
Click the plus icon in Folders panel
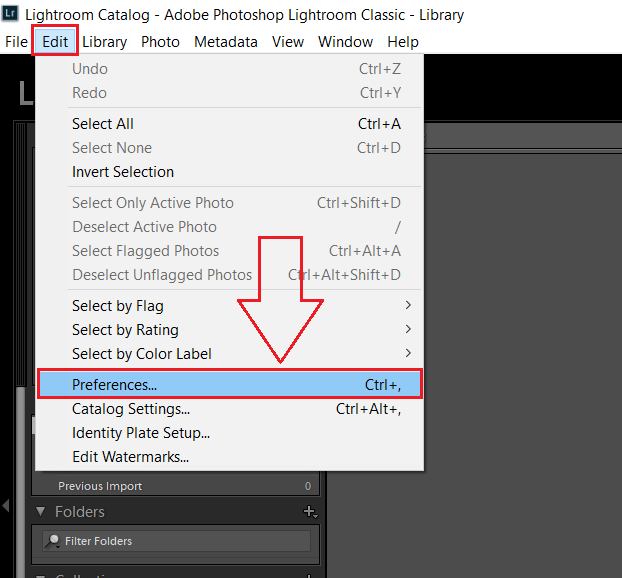(309, 512)
